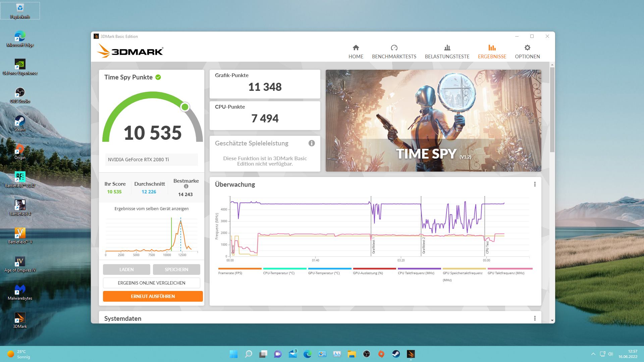Open the Überwachung three-dot menu
Viewport: 644px width, 362px height.
(535, 184)
